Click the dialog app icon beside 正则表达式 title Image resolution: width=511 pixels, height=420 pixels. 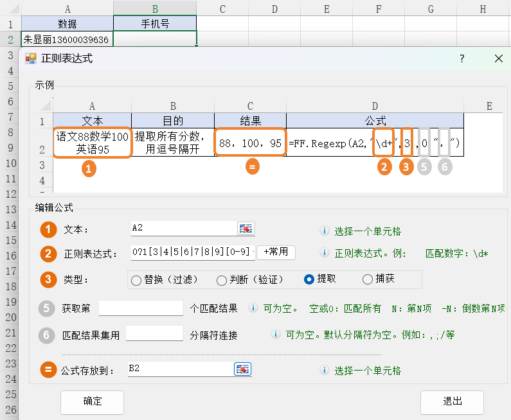click(30, 58)
